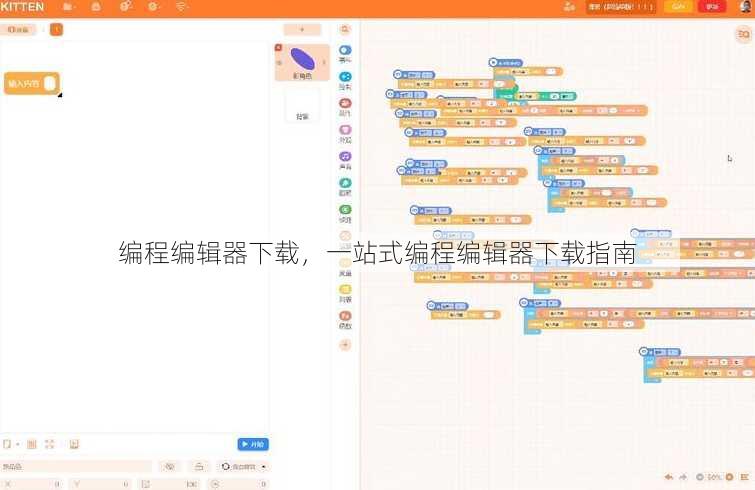Click the sprite name input field
This screenshot has width=755, height=490.
click(76, 466)
